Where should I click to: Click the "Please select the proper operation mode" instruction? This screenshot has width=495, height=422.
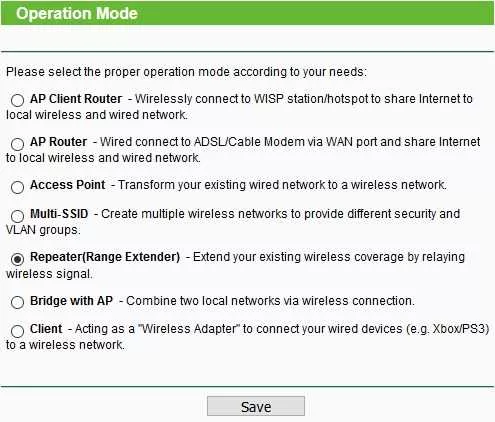click(x=186, y=72)
